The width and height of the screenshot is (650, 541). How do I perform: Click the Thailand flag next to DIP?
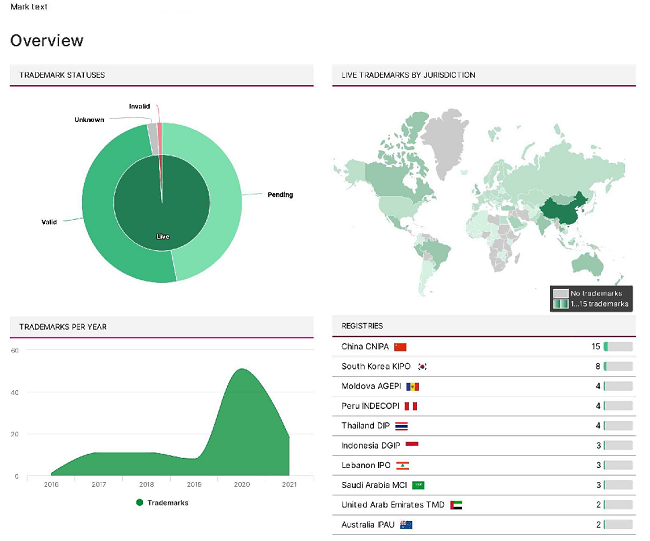click(x=401, y=426)
